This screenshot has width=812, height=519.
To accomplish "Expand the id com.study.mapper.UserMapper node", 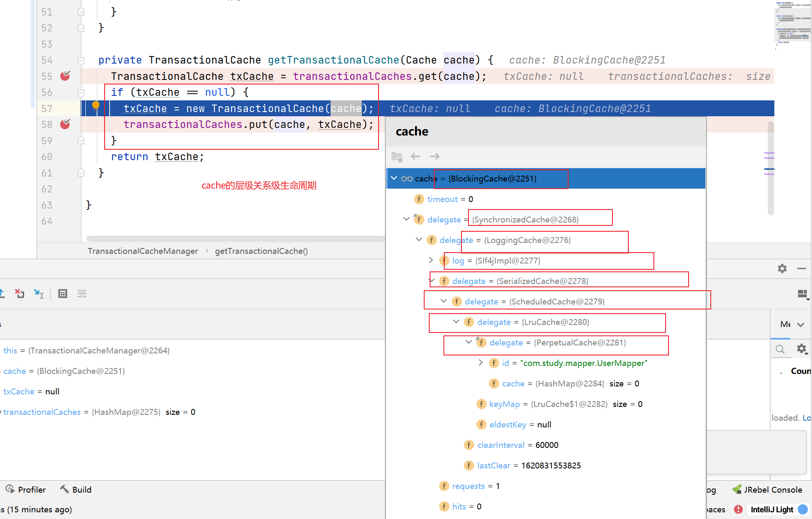I will coord(481,363).
